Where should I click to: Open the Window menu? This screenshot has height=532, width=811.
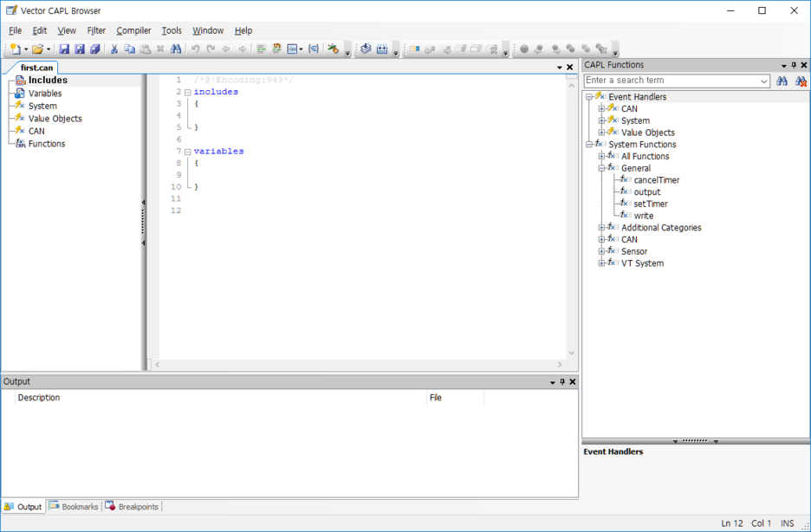point(208,30)
